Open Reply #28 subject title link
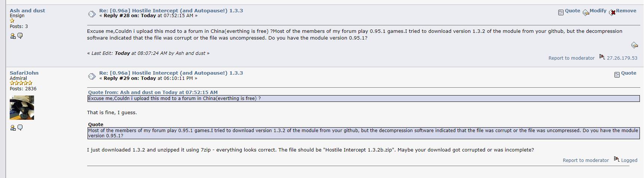Image resolution: width=644 pixels, height=178 pixels. pyautogui.click(x=171, y=10)
